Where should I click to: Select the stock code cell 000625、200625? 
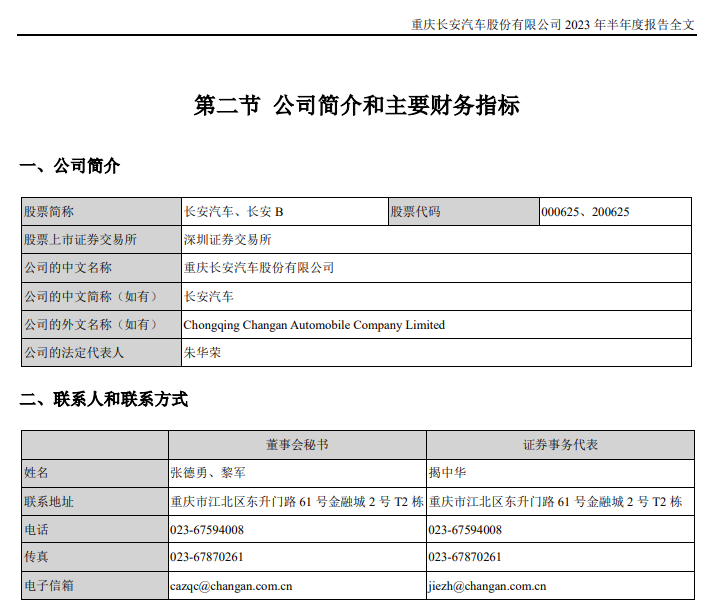point(585,212)
